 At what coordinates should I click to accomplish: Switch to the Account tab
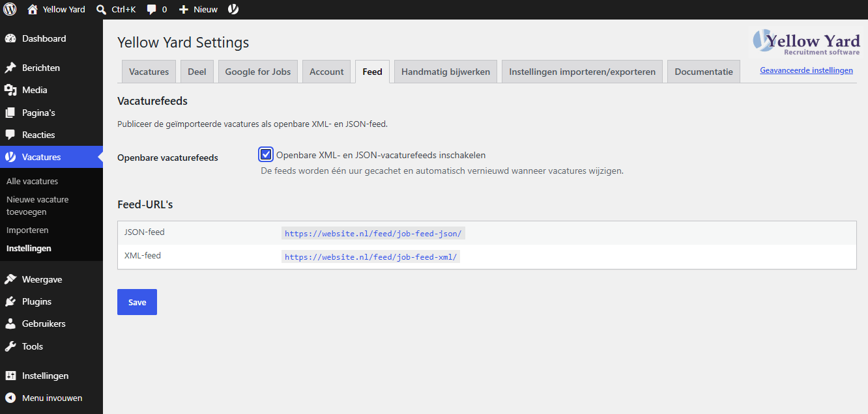(326, 72)
